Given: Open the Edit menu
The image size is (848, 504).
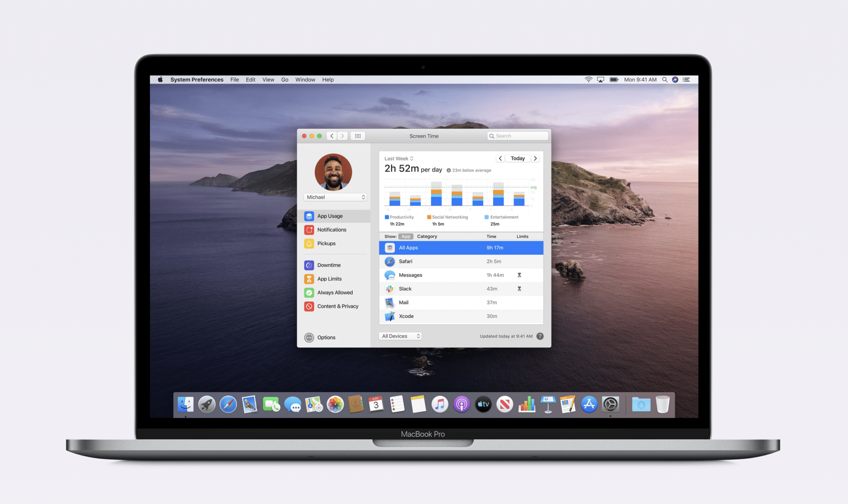Looking at the screenshot, I should (251, 79).
